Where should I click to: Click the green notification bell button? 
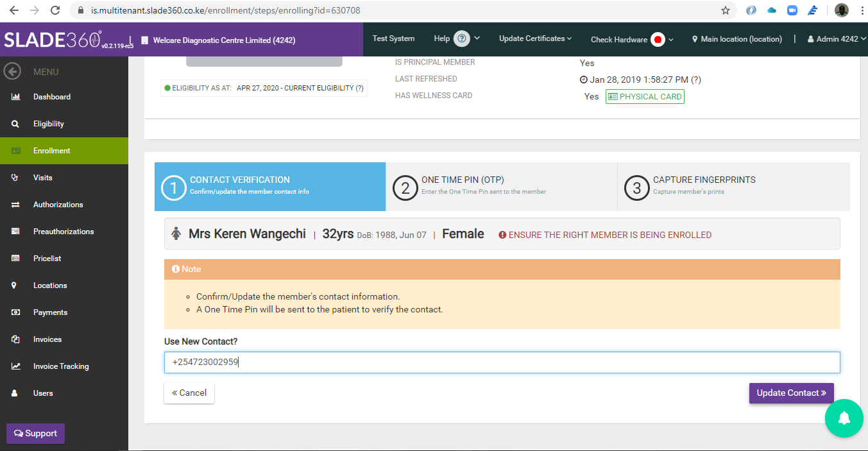(844, 418)
